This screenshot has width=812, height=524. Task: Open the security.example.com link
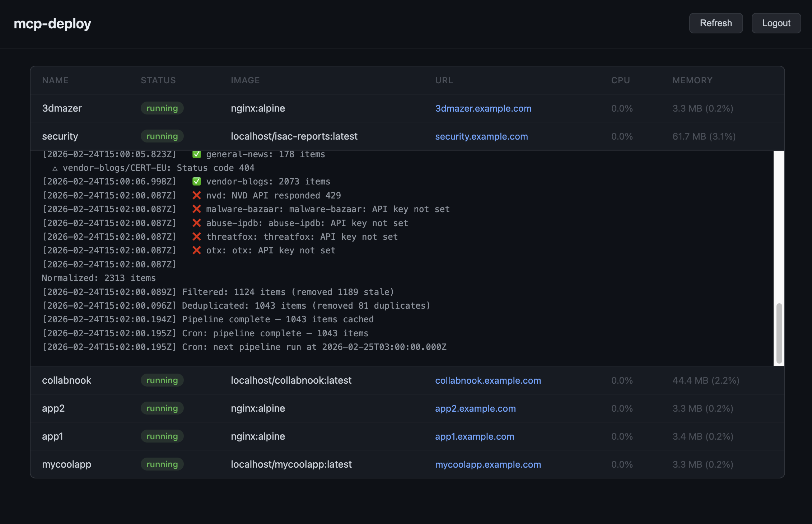[x=481, y=136]
